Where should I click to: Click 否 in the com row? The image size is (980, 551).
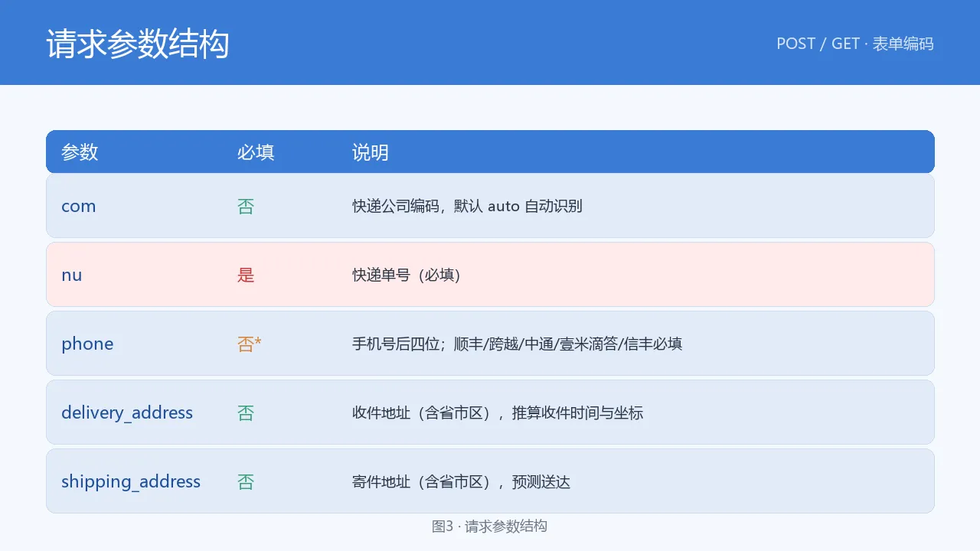click(x=246, y=206)
